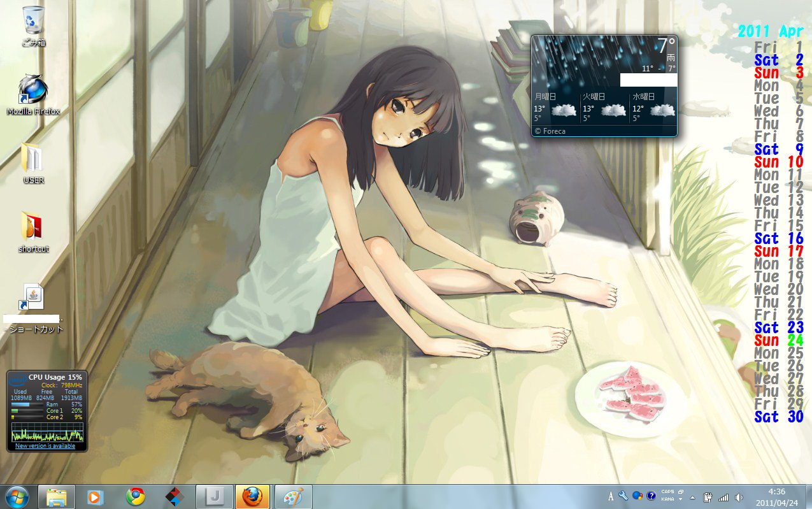Screen dimensions: 812x509
Task: Open the IME help question mark icon
Action: [652, 496]
